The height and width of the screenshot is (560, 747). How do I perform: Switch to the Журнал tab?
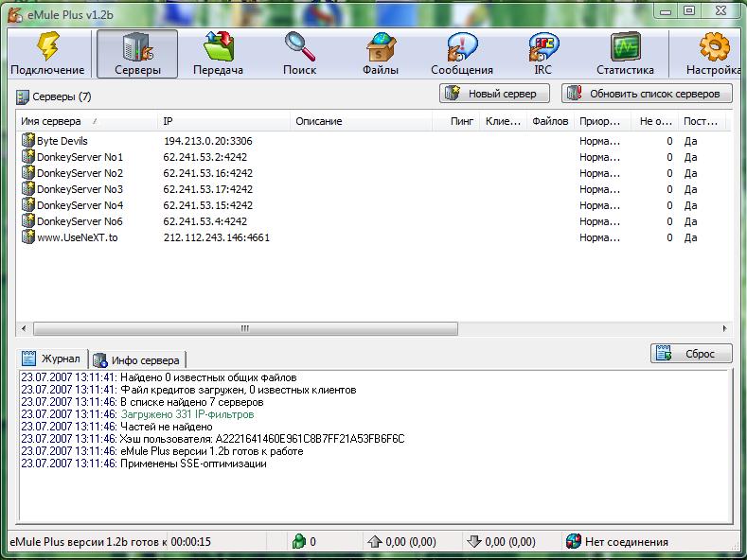pyautogui.click(x=52, y=359)
